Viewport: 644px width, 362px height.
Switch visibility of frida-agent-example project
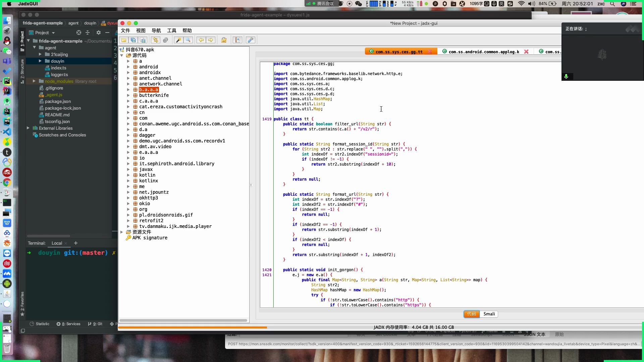(x=29, y=41)
